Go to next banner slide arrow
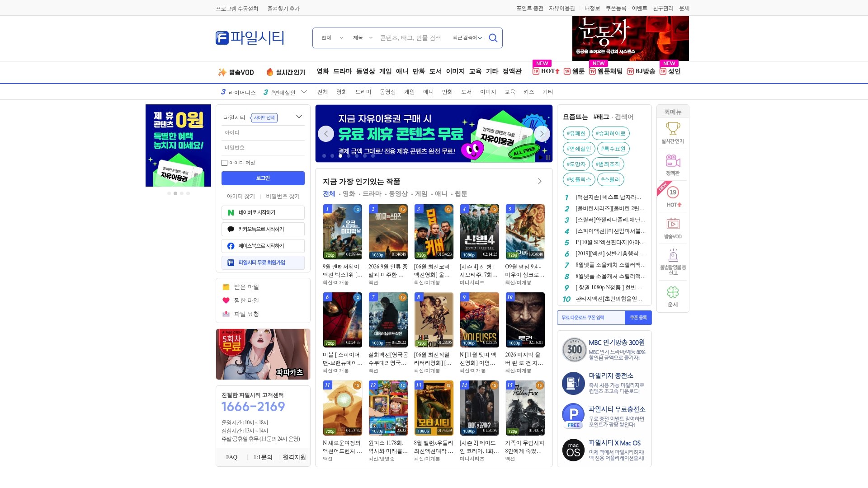868x488 pixels. pos(542,134)
